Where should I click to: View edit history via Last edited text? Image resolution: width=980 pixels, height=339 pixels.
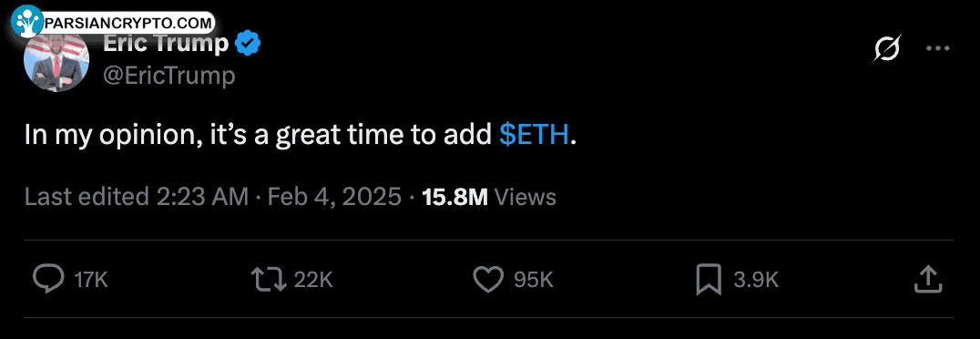point(137,197)
